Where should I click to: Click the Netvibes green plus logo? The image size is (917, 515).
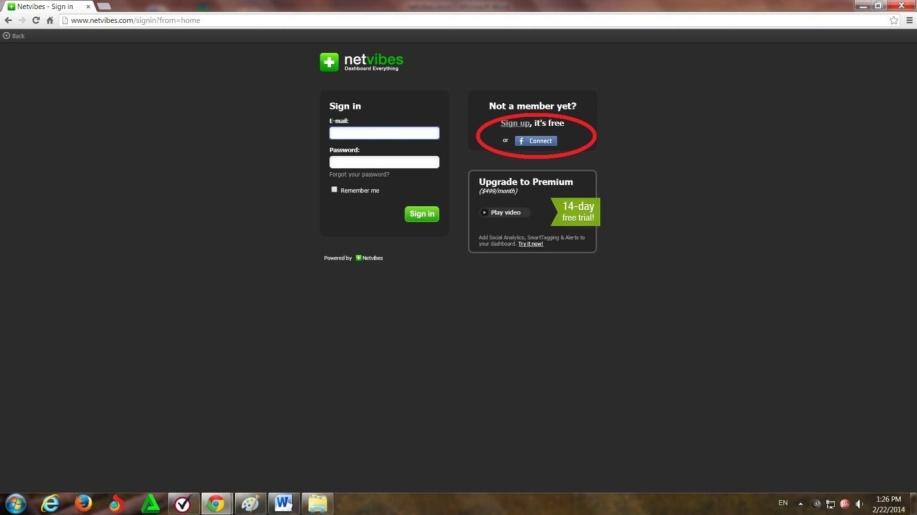coord(329,62)
